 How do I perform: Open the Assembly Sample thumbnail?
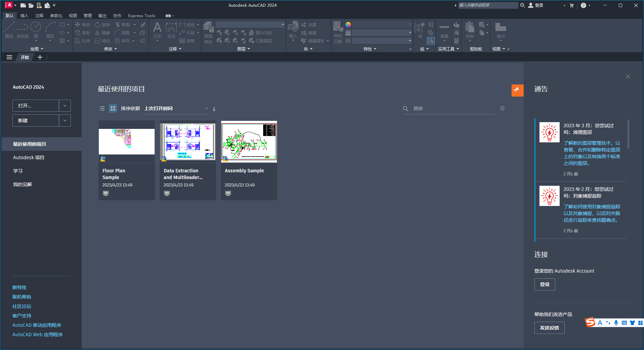point(249,142)
